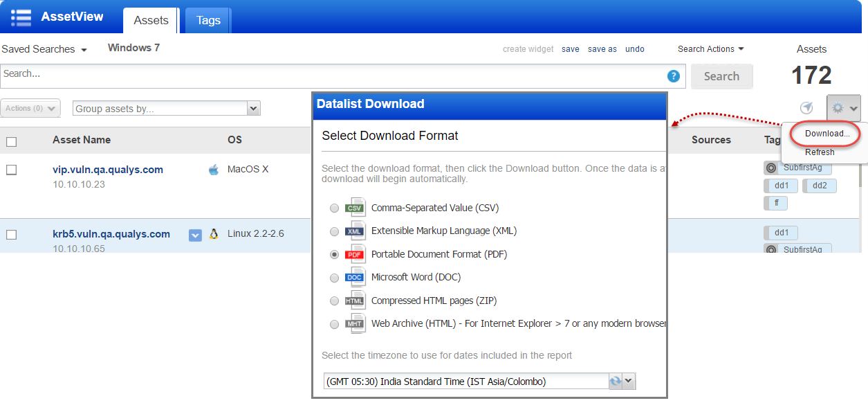
Task: Click the MacOS X apple icon
Action: coord(214,170)
